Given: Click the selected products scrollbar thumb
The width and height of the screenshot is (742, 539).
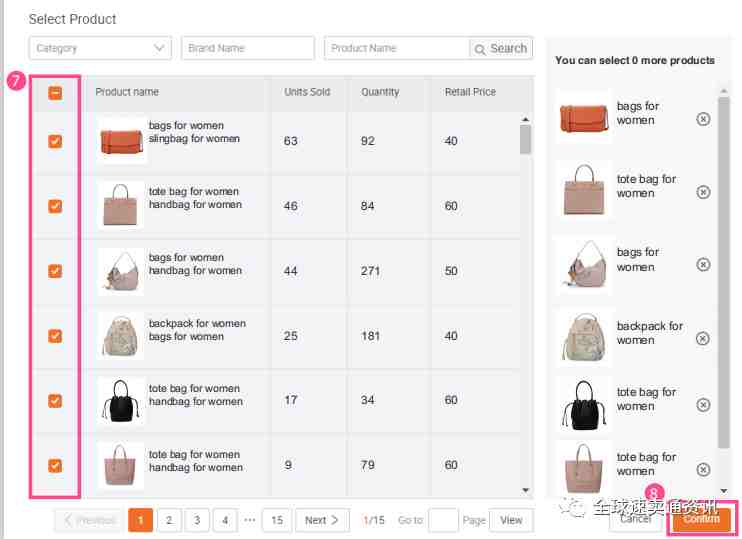Looking at the screenshot, I should coord(724,273).
